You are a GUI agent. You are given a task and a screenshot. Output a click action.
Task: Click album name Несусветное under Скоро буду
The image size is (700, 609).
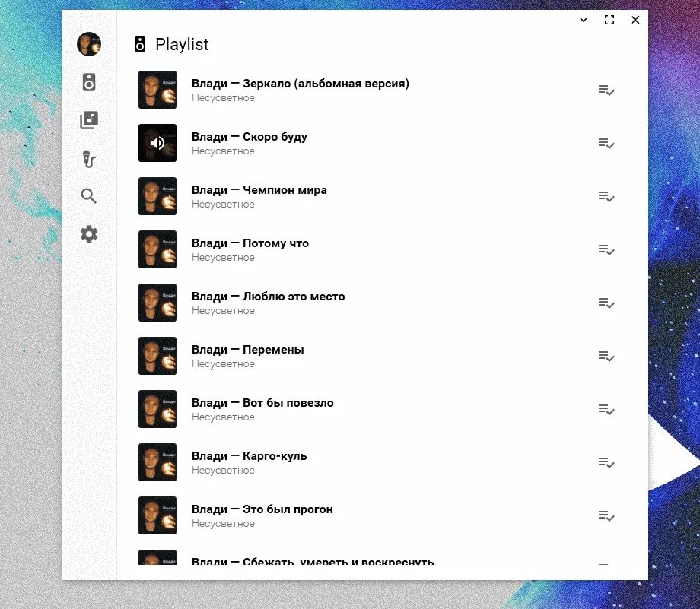(223, 151)
